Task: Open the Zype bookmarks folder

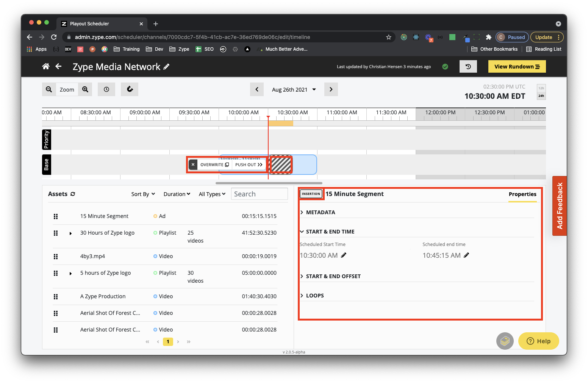Action: coord(179,49)
